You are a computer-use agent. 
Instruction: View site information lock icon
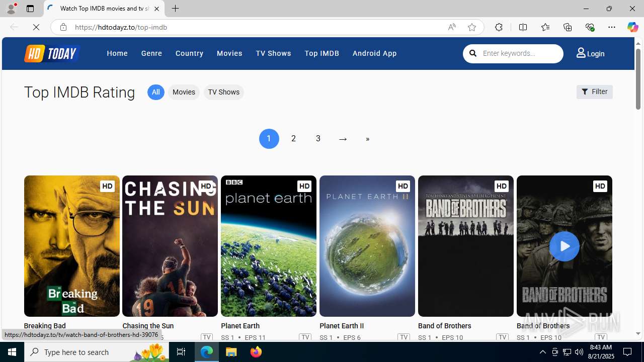63,27
